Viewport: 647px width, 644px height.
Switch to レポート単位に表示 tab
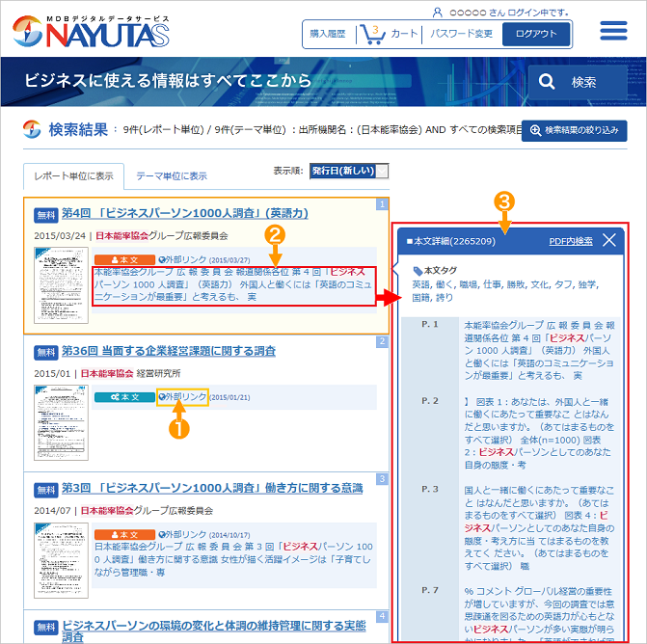tap(74, 176)
